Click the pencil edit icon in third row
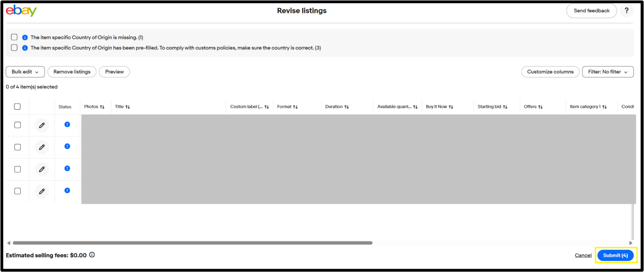The width and height of the screenshot is (644, 272). click(x=42, y=169)
